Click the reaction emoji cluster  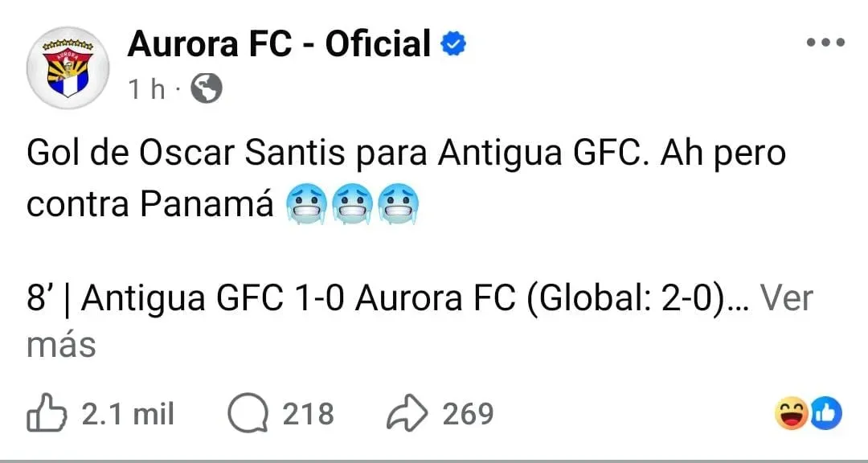click(809, 412)
